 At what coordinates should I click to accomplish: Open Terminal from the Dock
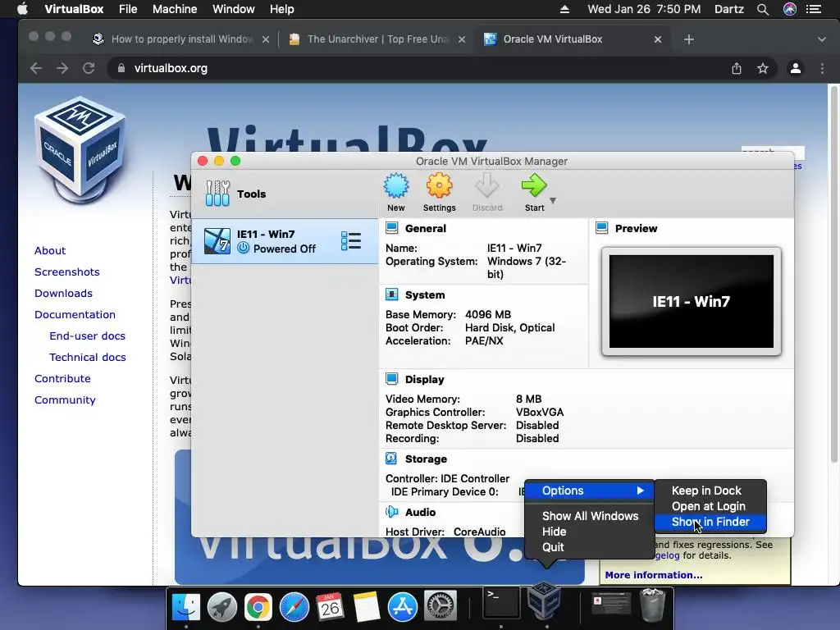[501, 603]
